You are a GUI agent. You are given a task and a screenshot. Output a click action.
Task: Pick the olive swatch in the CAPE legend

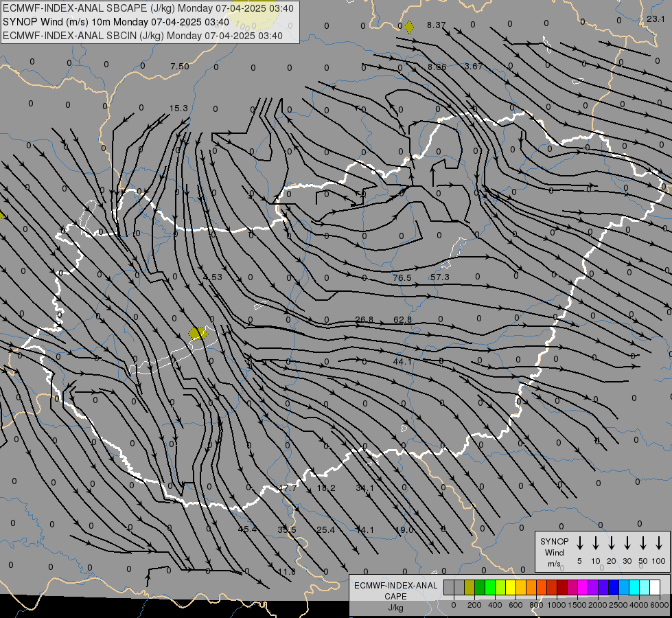(x=470, y=587)
